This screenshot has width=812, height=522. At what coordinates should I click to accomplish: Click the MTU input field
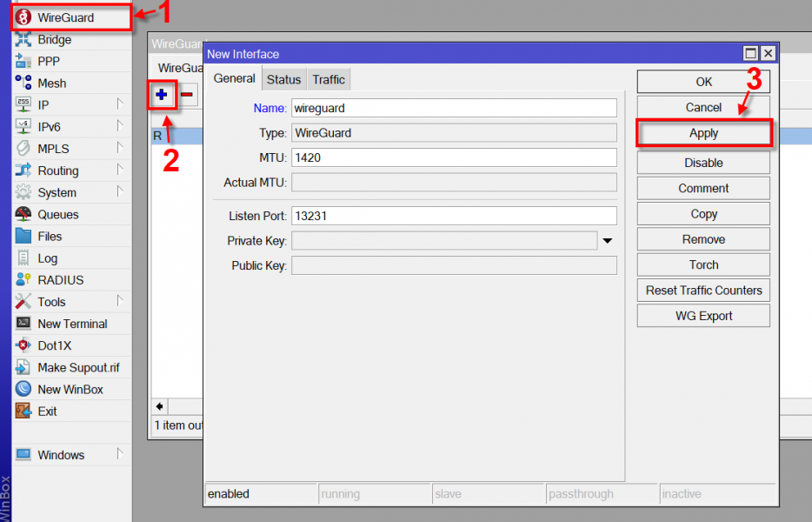[x=454, y=157]
